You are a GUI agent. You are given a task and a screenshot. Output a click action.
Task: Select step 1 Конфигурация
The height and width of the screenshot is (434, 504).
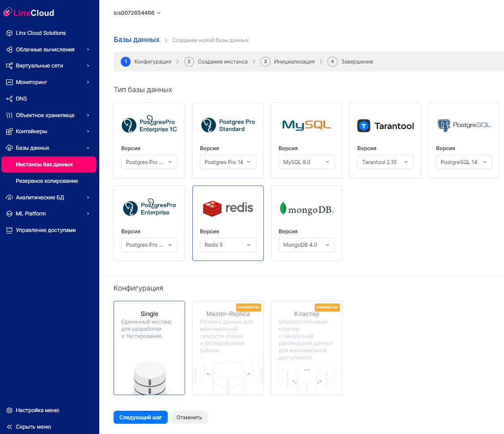[146, 61]
